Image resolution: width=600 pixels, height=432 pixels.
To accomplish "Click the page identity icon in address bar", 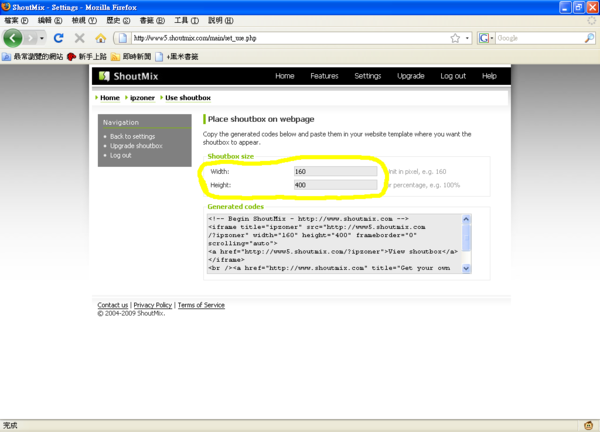I will click(122, 38).
